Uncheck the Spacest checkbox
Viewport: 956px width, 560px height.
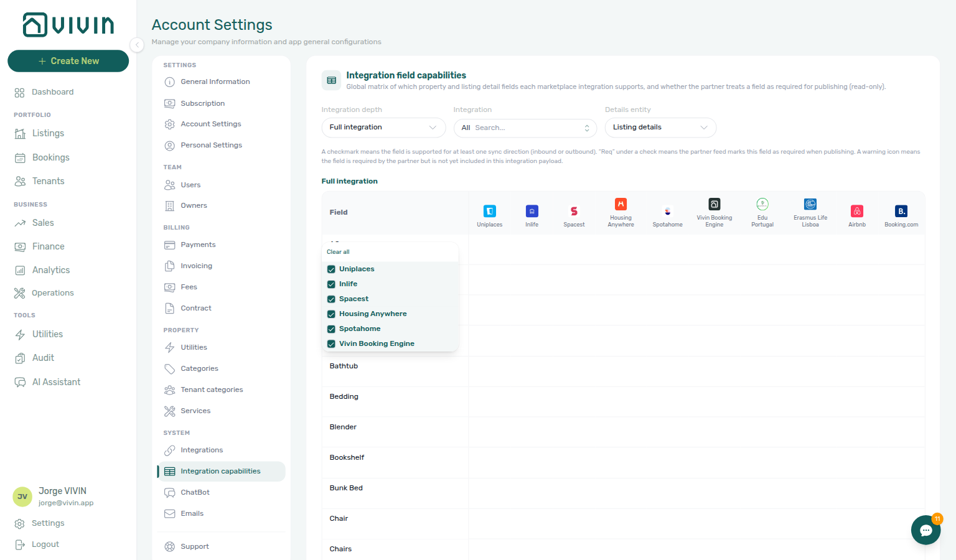(331, 299)
